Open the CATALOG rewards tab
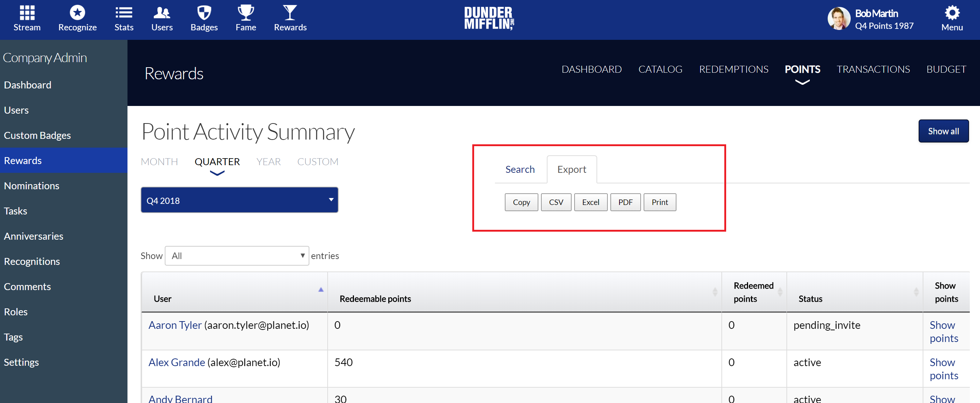980x403 pixels. coord(660,69)
